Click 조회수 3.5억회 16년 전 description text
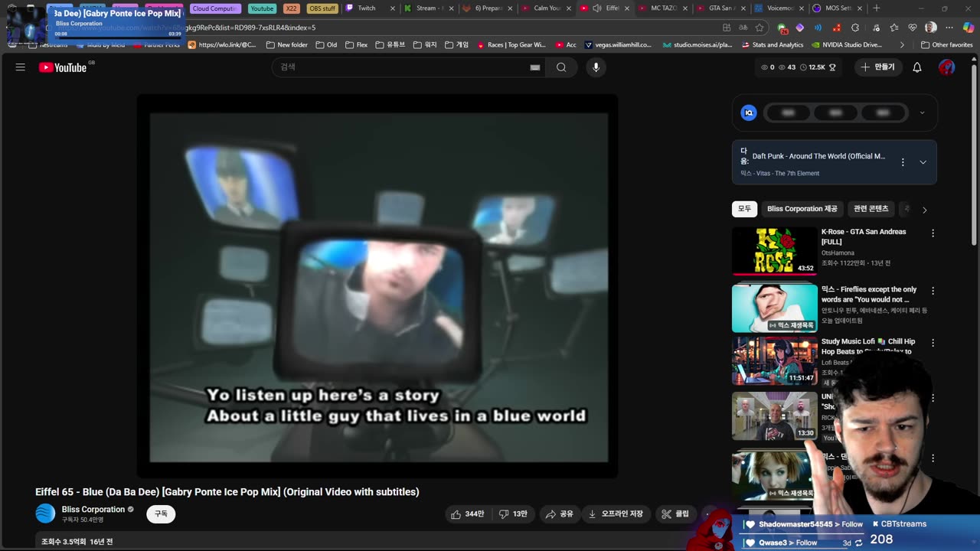 [x=77, y=542]
